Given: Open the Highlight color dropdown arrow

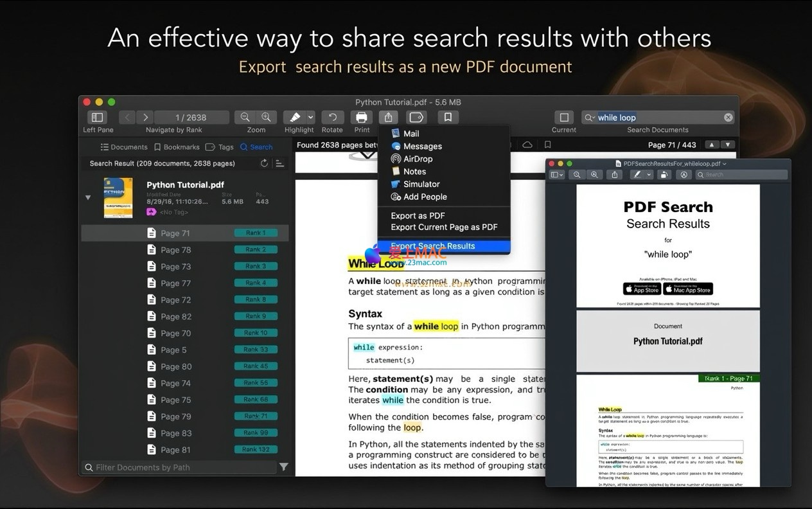Looking at the screenshot, I should click(311, 117).
